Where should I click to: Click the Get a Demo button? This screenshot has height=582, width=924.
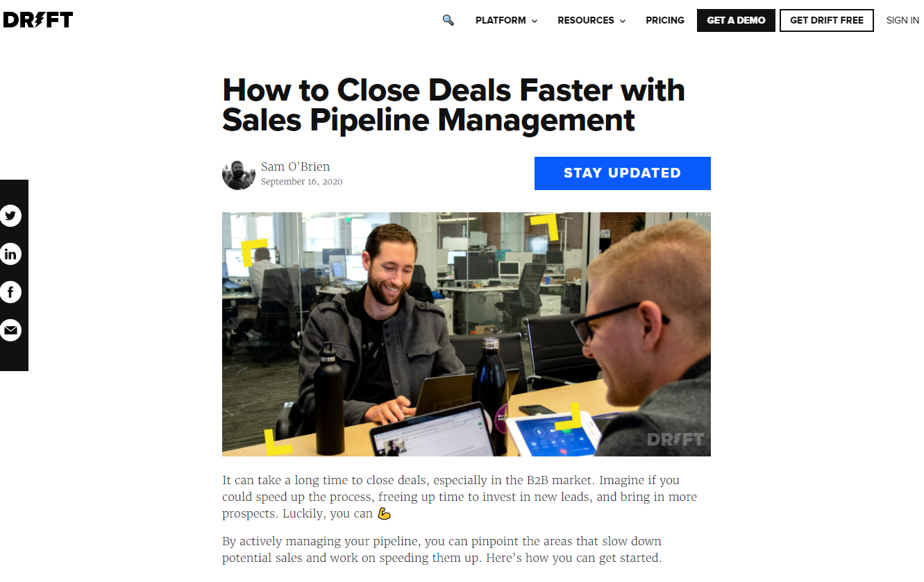click(736, 20)
